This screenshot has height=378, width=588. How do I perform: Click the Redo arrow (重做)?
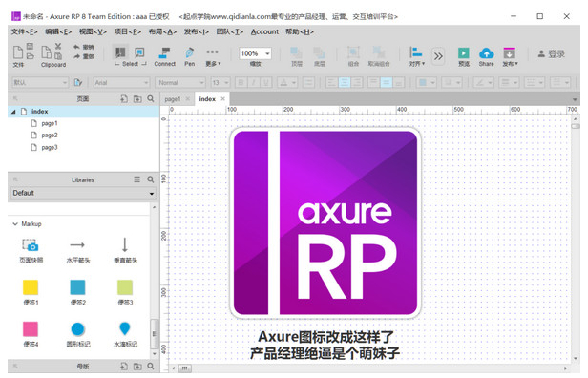pos(84,56)
